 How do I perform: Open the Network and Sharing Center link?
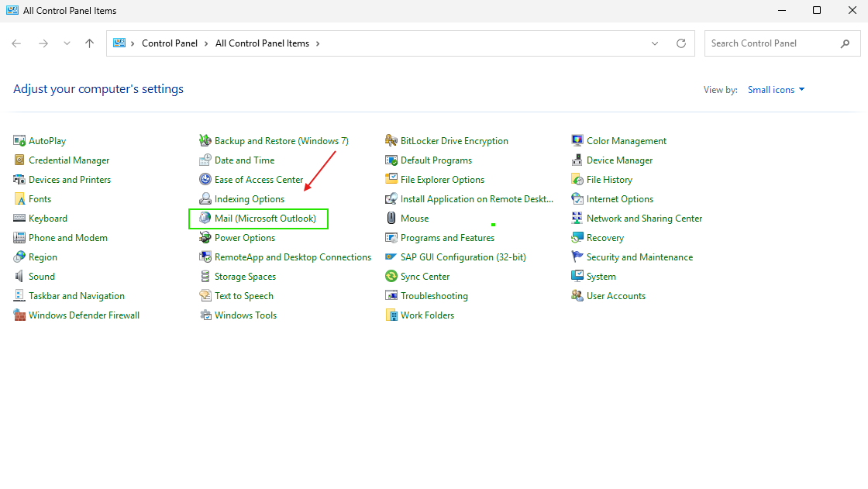coord(644,219)
